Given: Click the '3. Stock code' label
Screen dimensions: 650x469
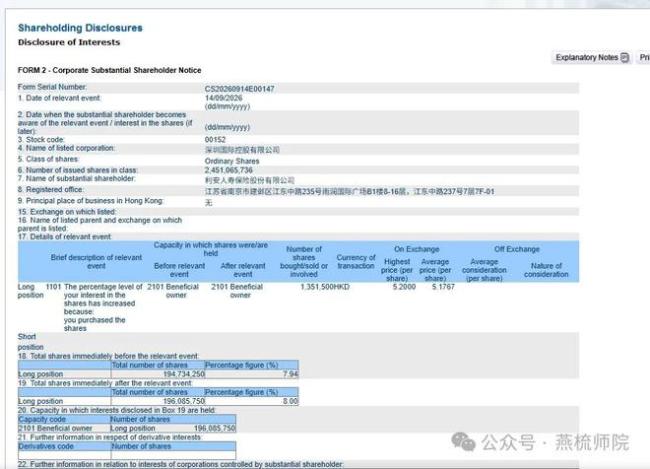Looking at the screenshot, I should pyautogui.click(x=41, y=140).
